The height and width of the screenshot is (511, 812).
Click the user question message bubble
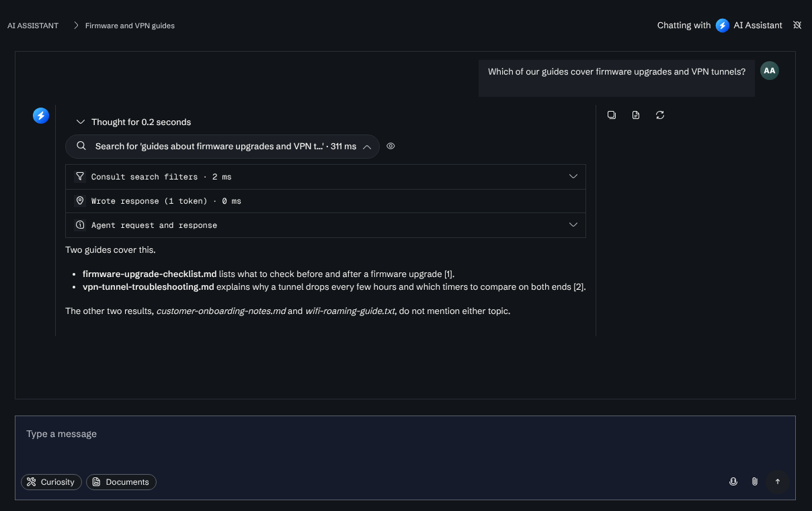pos(616,78)
